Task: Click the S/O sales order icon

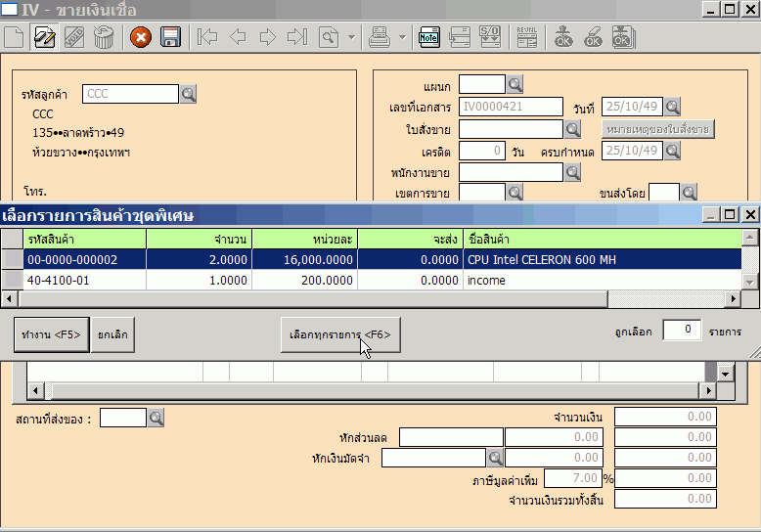Action: click(x=488, y=38)
